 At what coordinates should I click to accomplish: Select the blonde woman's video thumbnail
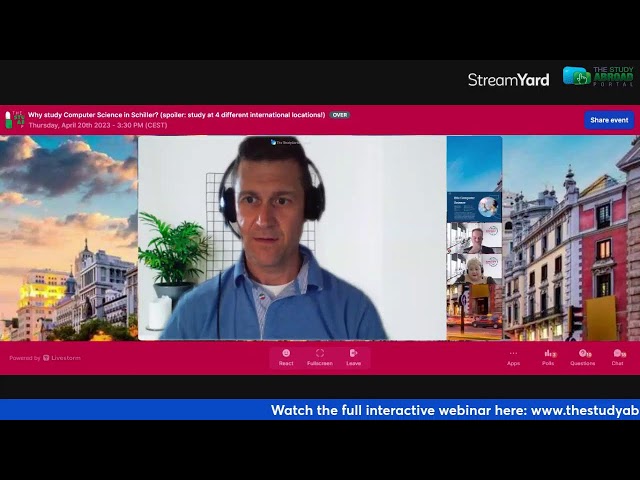click(x=474, y=269)
